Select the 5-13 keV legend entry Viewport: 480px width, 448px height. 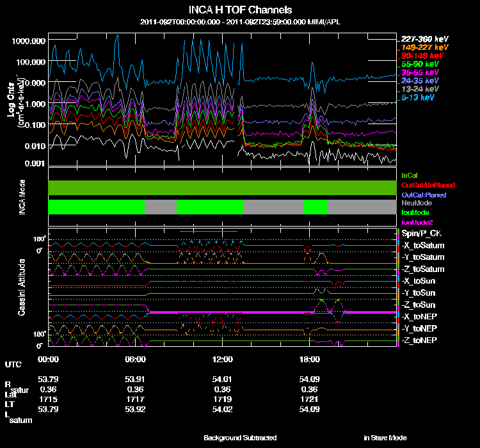(x=419, y=98)
